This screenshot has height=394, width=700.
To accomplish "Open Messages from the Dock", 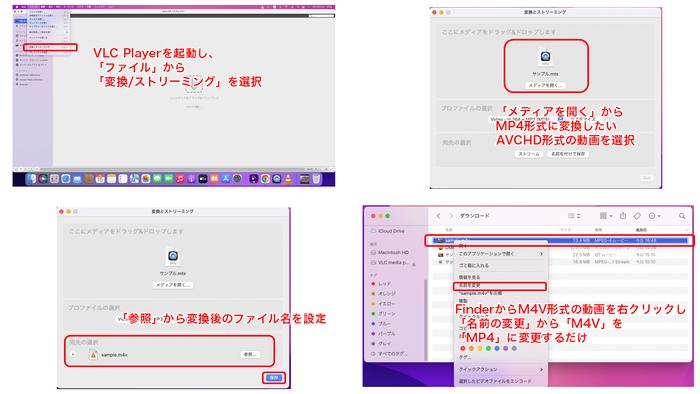I will click(x=157, y=179).
